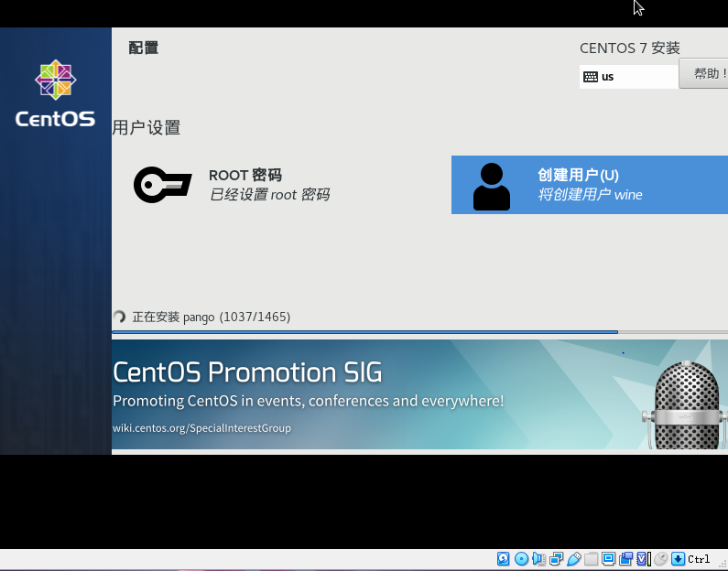Click the wiki.centos.org/SpecialInterestGroup link text
Image resolution: width=728 pixels, height=571 pixels.
pyautogui.click(x=201, y=427)
